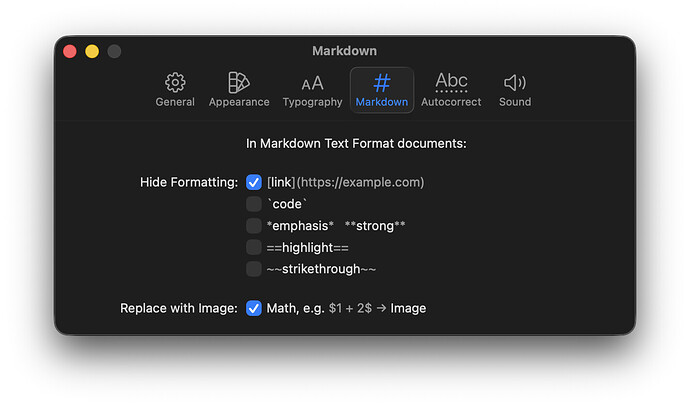Viewport: 690px width, 407px height.
Task: Click the [link](https://example.com) label
Action: (345, 182)
